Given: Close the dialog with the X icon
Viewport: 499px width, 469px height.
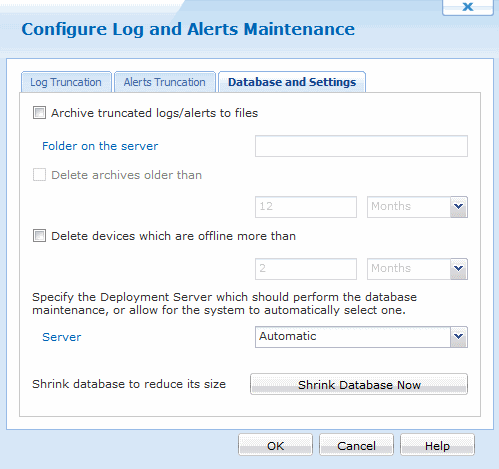Looking at the screenshot, I should point(468,7).
